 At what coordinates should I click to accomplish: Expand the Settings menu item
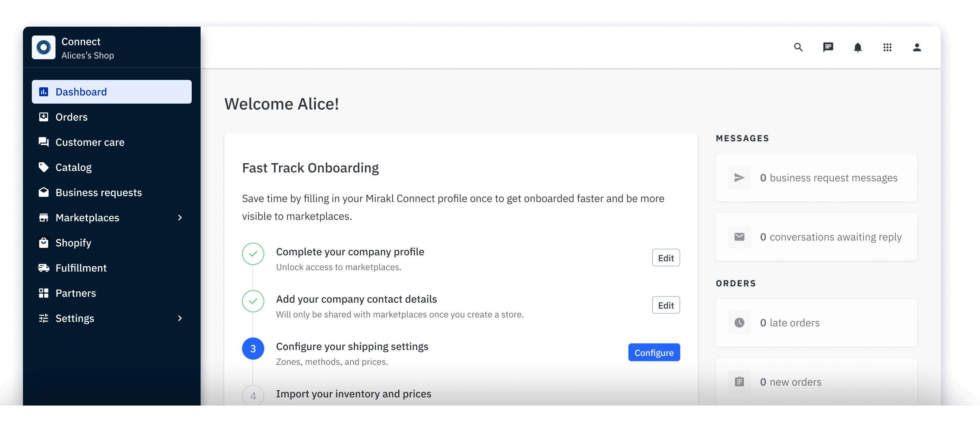[x=180, y=317]
